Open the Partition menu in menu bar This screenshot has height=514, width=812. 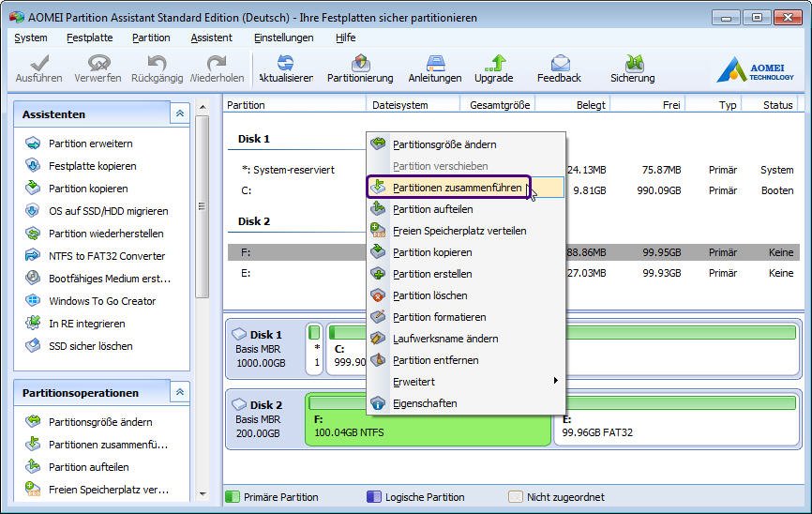[151, 38]
